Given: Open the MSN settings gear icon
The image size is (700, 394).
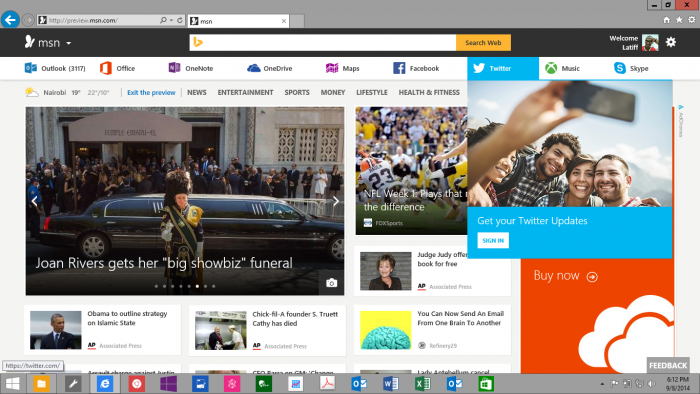Looking at the screenshot, I should [671, 42].
